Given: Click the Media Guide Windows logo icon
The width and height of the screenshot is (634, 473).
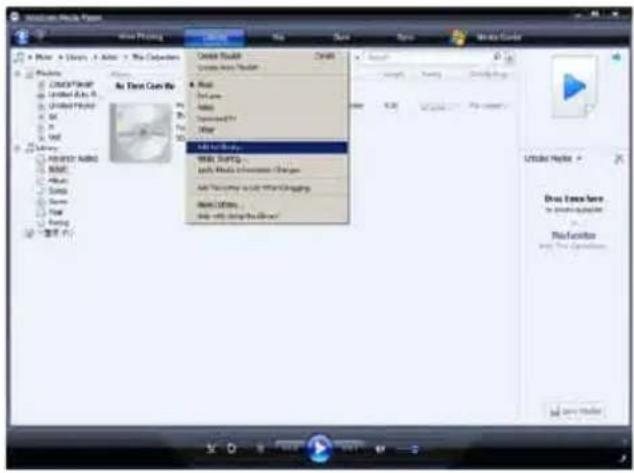Looking at the screenshot, I should pyautogui.click(x=458, y=38).
